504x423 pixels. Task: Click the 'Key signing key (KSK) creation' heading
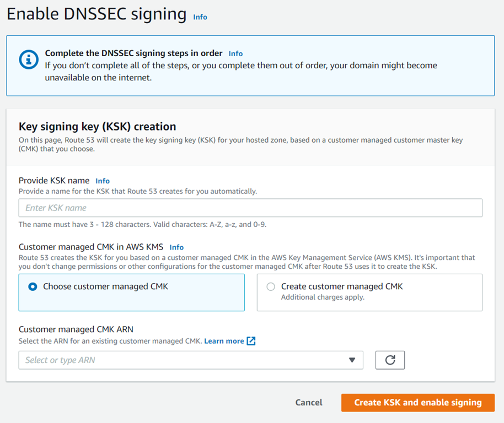tap(98, 126)
